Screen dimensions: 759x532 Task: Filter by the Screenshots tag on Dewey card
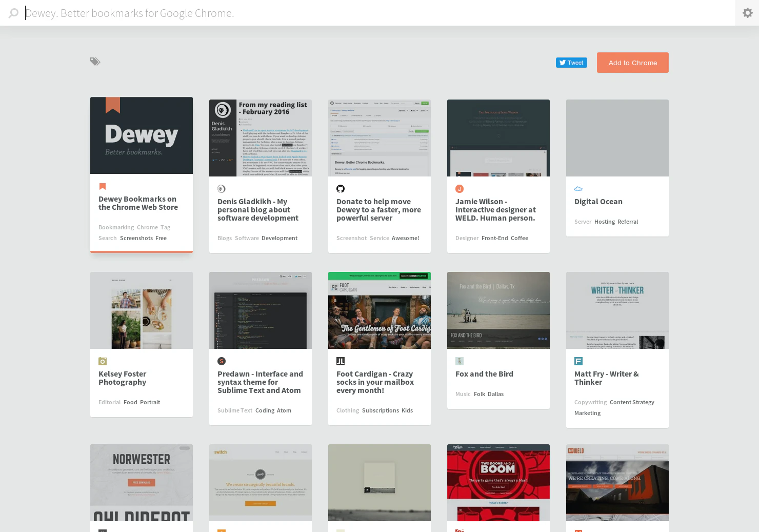136,238
